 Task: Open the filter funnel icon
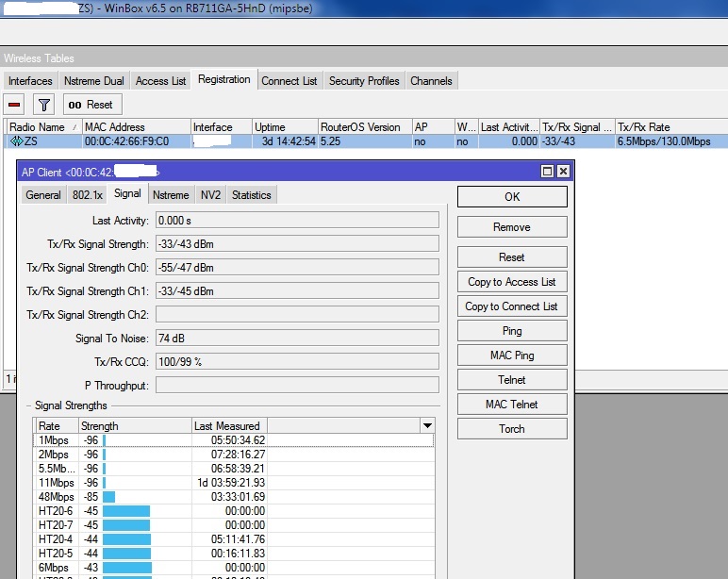[x=43, y=105]
